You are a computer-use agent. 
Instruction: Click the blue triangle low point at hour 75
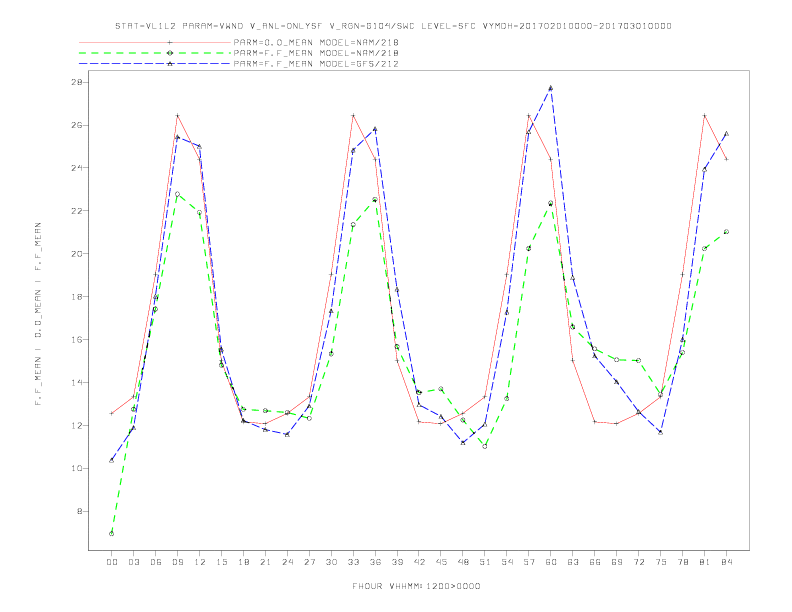click(x=661, y=432)
